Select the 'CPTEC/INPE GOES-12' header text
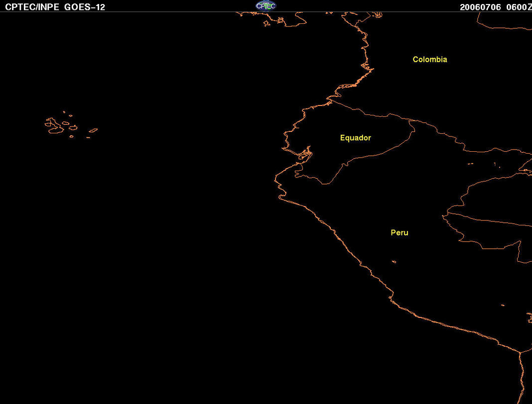This screenshot has height=404, width=532. (55, 7)
